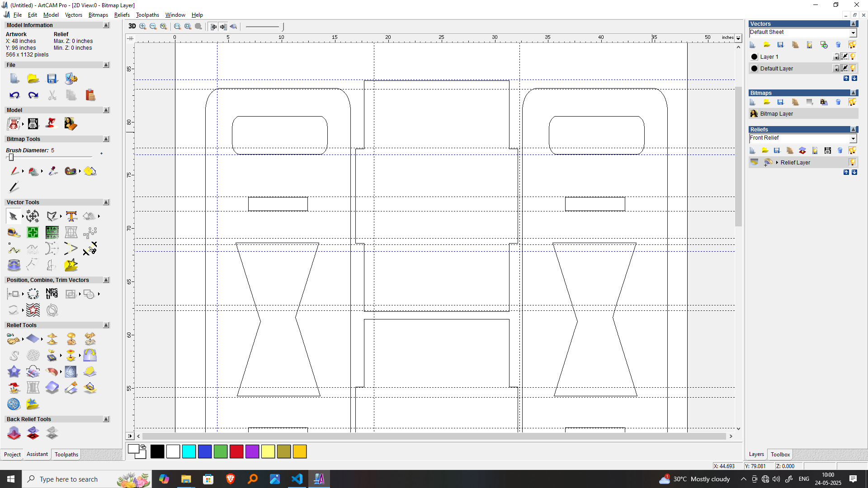868x488 pixels.
Task: Click the Paste clipboard icon
Action: pyautogui.click(x=90, y=95)
